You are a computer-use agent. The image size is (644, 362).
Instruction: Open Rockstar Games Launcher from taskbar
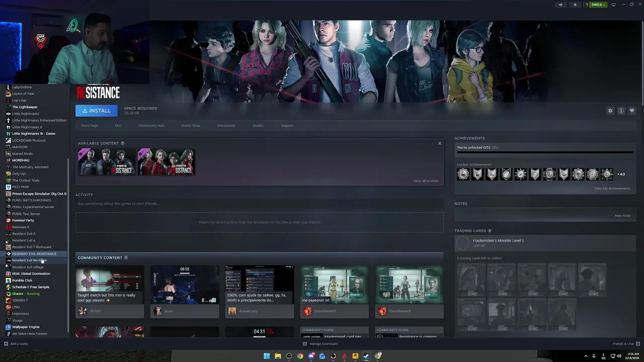click(x=355, y=356)
